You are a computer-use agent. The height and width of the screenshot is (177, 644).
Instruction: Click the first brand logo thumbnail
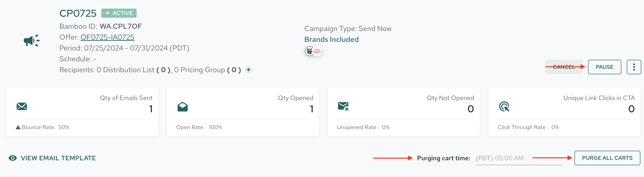tap(309, 51)
